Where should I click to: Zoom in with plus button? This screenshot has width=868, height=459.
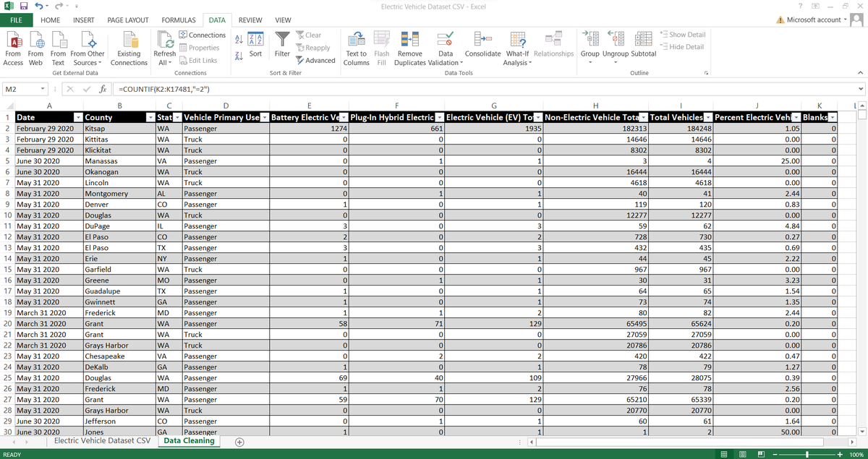pos(840,453)
